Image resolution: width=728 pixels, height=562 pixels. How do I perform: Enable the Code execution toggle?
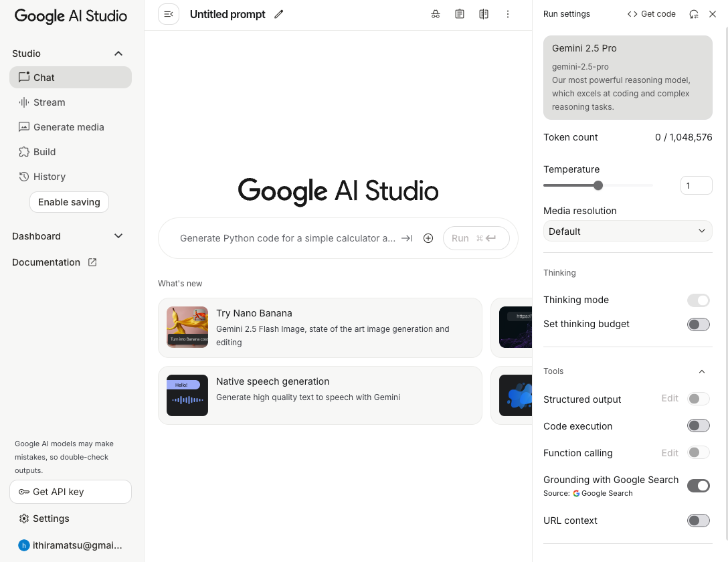(x=698, y=426)
